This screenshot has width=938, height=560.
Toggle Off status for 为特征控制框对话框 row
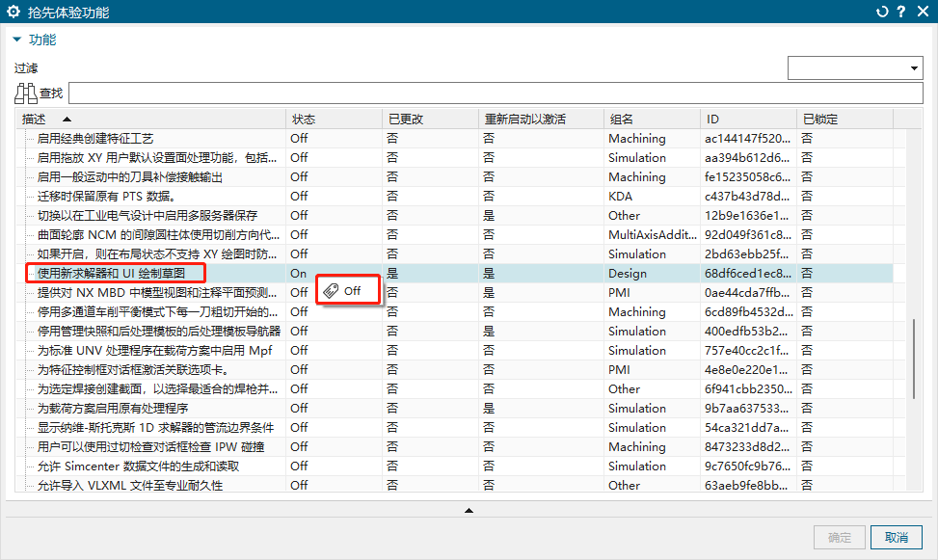(x=299, y=370)
